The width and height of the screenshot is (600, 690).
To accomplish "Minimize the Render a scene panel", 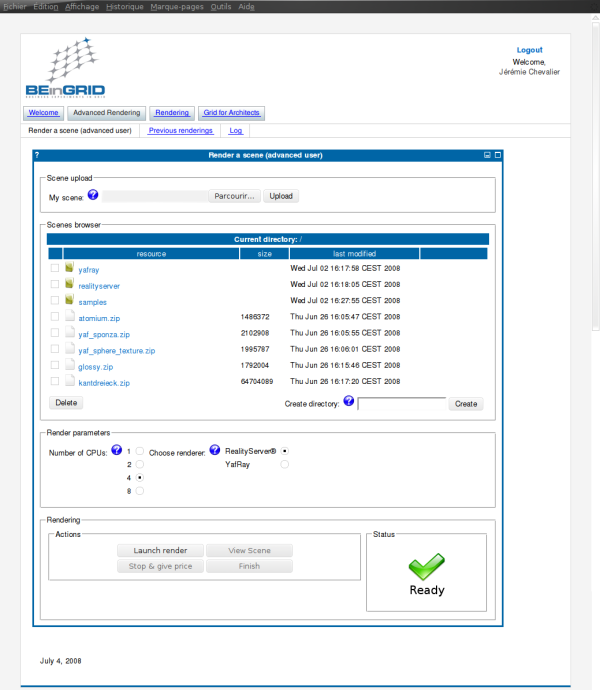I will pos(486,156).
